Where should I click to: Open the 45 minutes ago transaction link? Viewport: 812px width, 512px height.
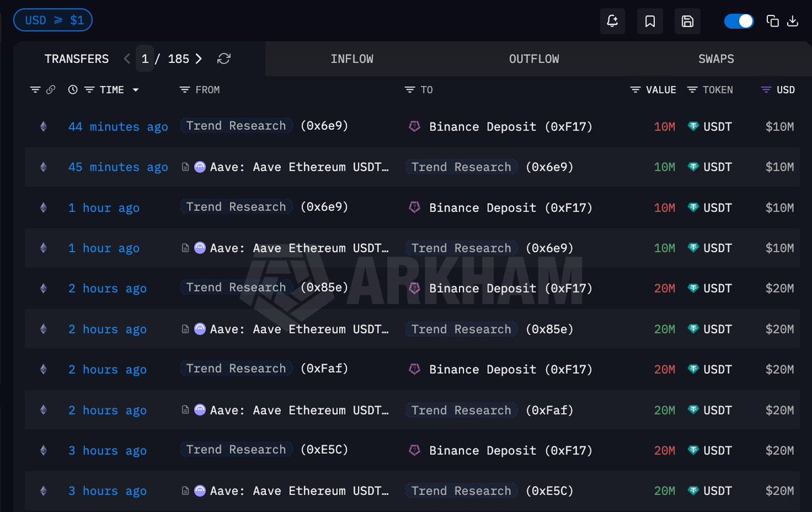click(x=118, y=167)
